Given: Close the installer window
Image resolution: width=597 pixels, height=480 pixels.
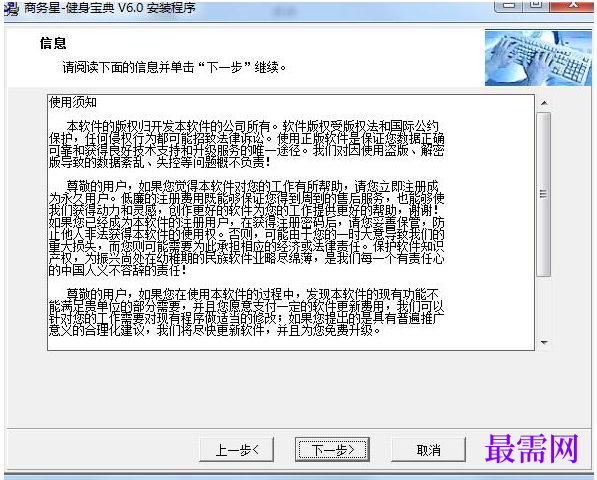Looking at the screenshot, I should tap(571, 6).
